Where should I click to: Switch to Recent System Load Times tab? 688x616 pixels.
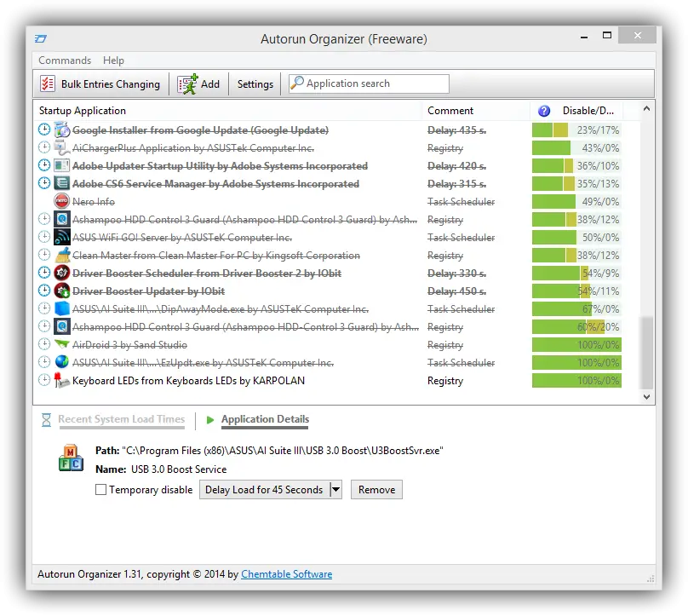(x=122, y=419)
